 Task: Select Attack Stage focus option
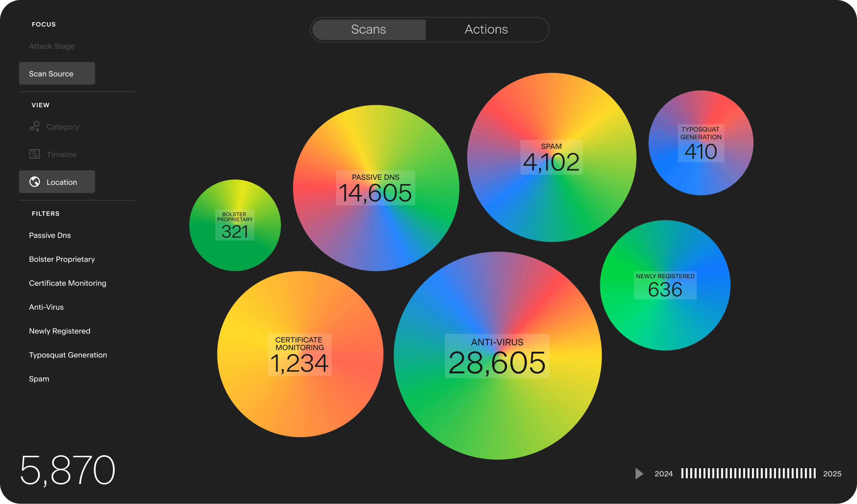coord(52,46)
